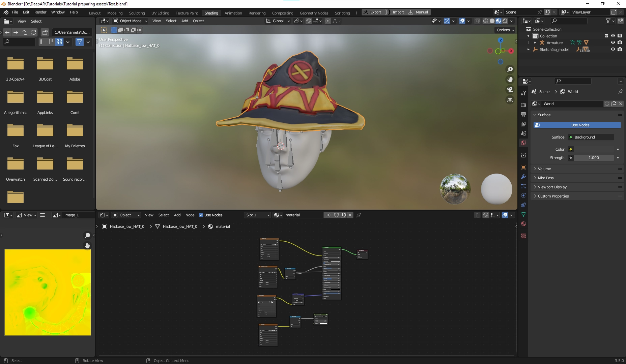Click the Export button

tap(373, 12)
